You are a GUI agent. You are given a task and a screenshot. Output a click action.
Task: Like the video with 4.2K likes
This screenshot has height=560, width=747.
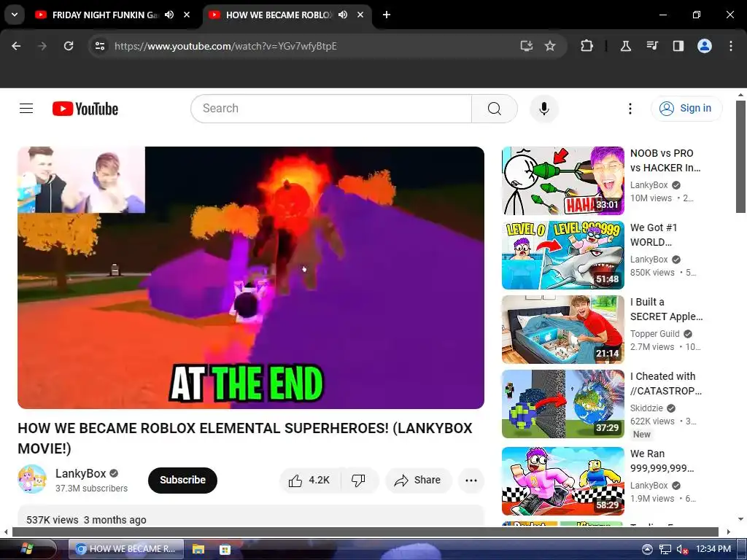[x=309, y=481]
